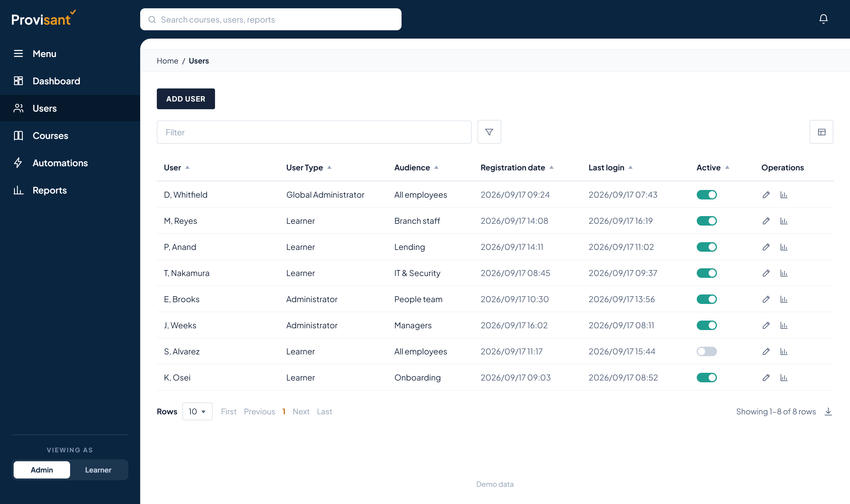Image resolution: width=850 pixels, height=504 pixels.
Task: Deactivate M, Reyes's active toggle
Action: pos(707,221)
